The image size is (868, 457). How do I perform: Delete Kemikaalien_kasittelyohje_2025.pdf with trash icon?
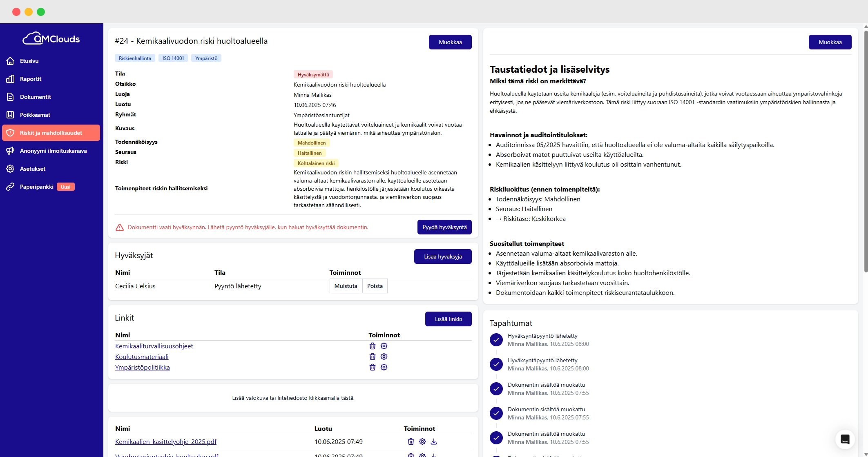click(x=411, y=441)
